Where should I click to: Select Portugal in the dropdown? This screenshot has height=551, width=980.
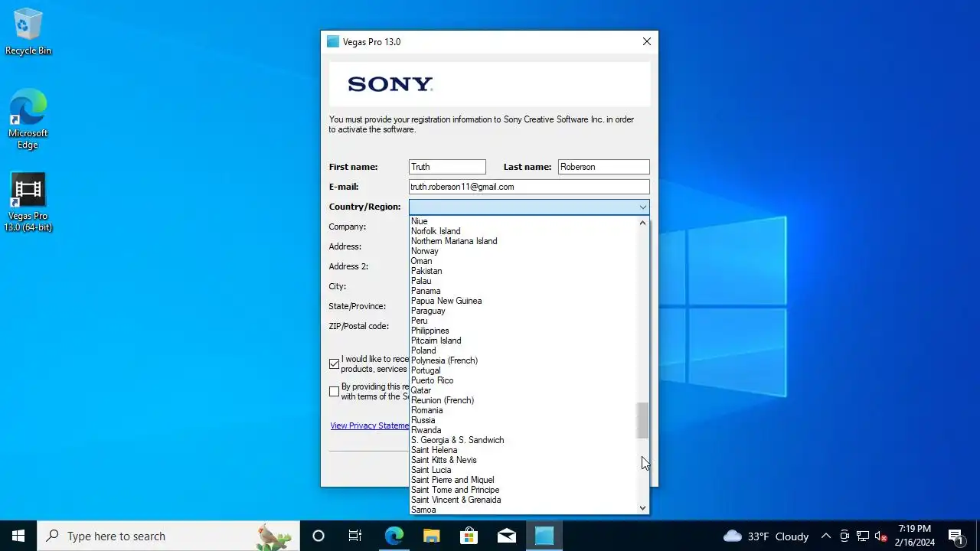click(x=523, y=370)
